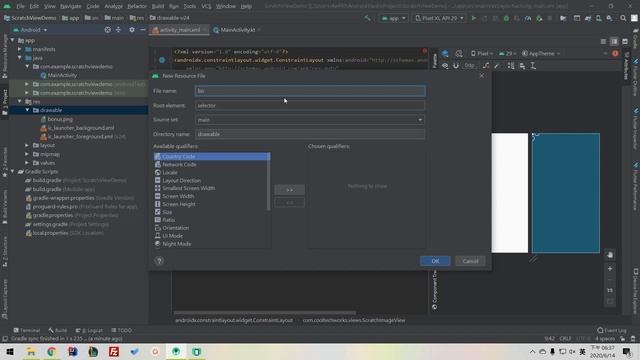Switch to design-only editor view icon
The image size is (640, 360).
[x=625, y=42]
